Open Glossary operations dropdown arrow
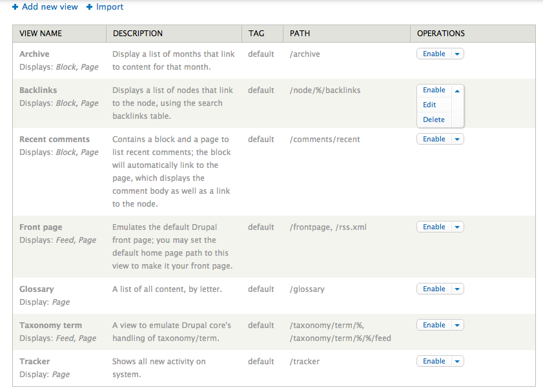Image resolution: width=543 pixels, height=392 pixels. click(x=457, y=289)
